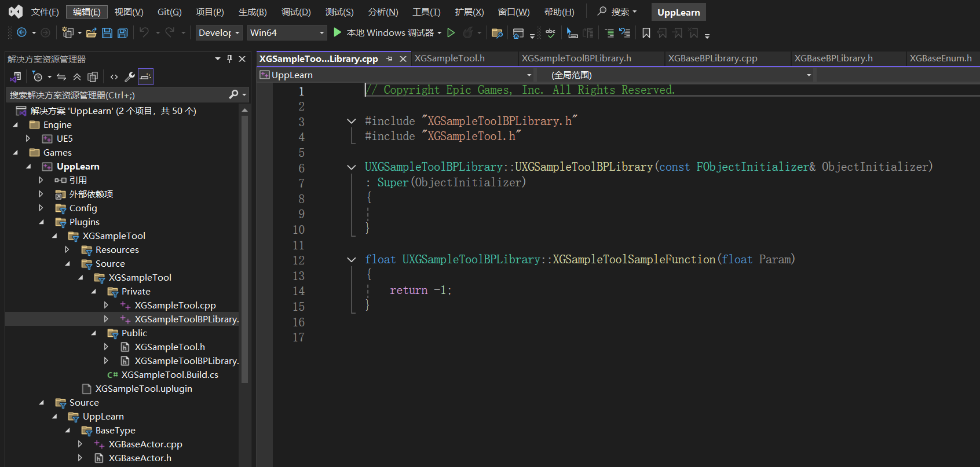Click the Hot Reload flame icon

[468, 32]
